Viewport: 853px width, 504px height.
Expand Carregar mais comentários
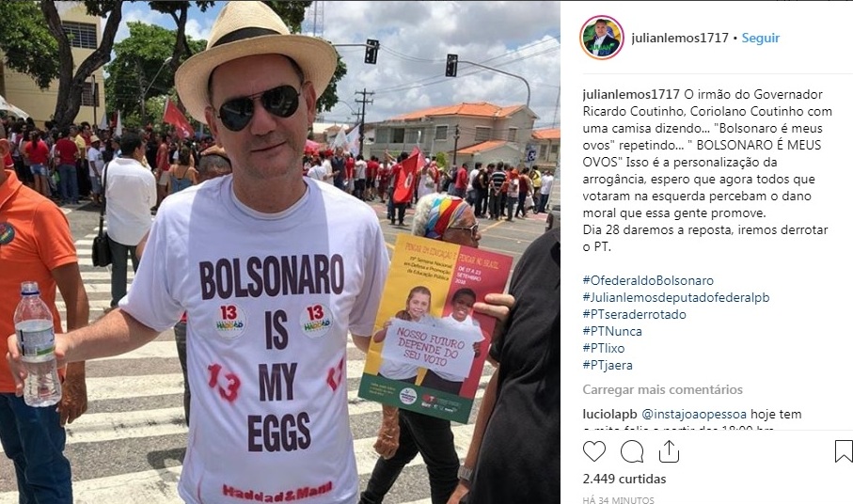pyautogui.click(x=663, y=390)
